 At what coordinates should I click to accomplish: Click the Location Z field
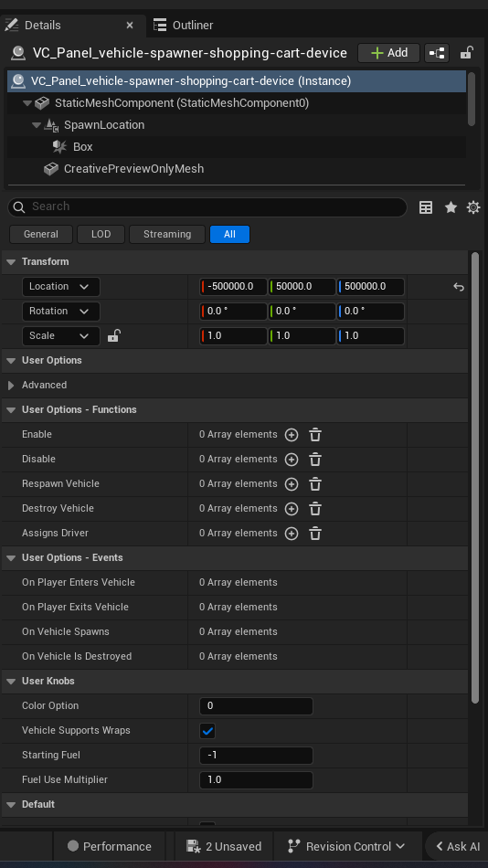click(x=371, y=287)
